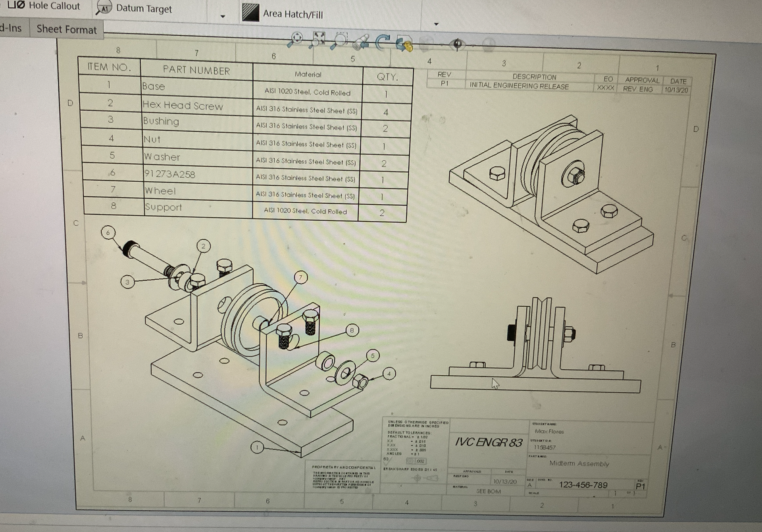Screen dimensions: 762x532
Task: Click the Zoom to Sheet icon
Action: tap(318, 40)
